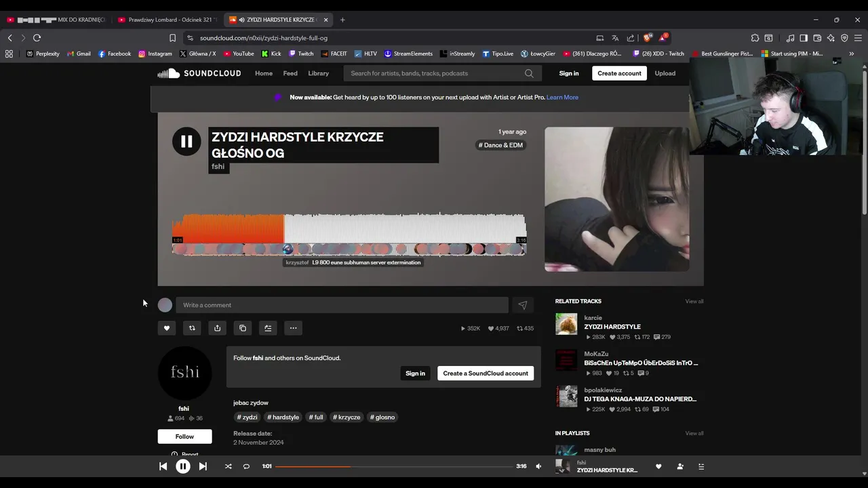Open Library in SoundCloud nav
The image size is (868, 488).
point(318,73)
